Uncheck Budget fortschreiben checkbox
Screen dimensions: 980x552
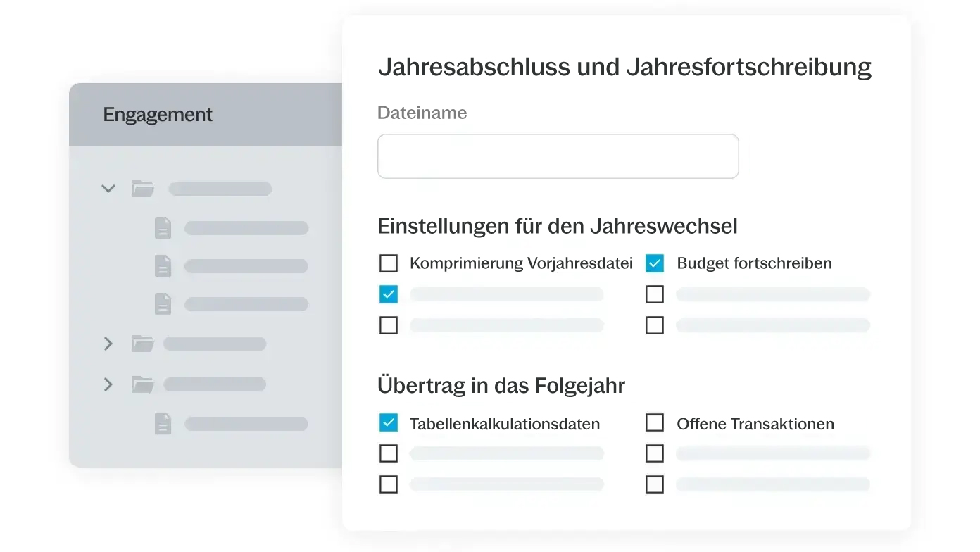click(655, 263)
